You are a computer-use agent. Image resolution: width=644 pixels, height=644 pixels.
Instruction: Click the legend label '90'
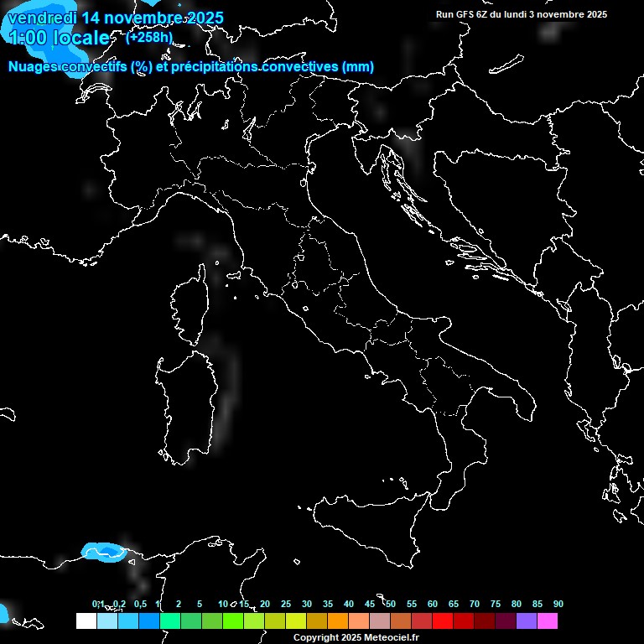point(558,604)
